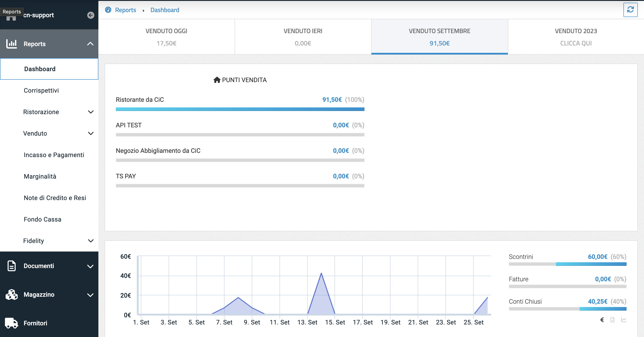Click the Reports breadcrumb link
This screenshot has width=644, height=337.
click(125, 10)
